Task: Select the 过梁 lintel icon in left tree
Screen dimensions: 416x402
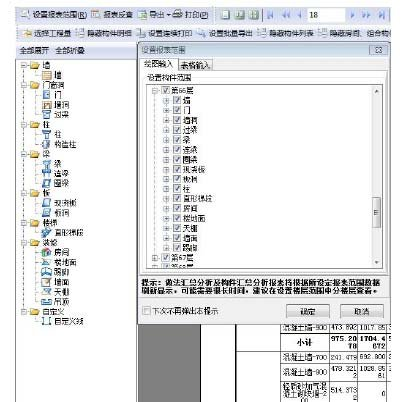Action: tap(47, 115)
